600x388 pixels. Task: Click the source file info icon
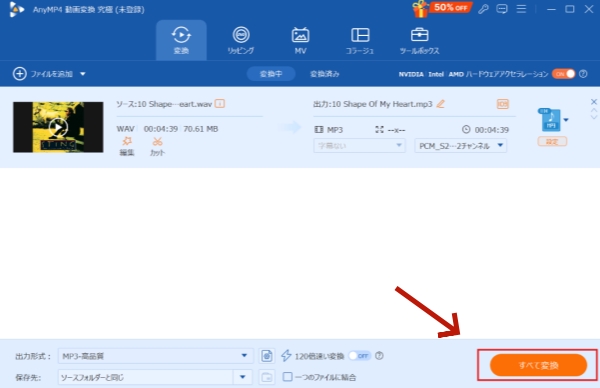coord(220,104)
